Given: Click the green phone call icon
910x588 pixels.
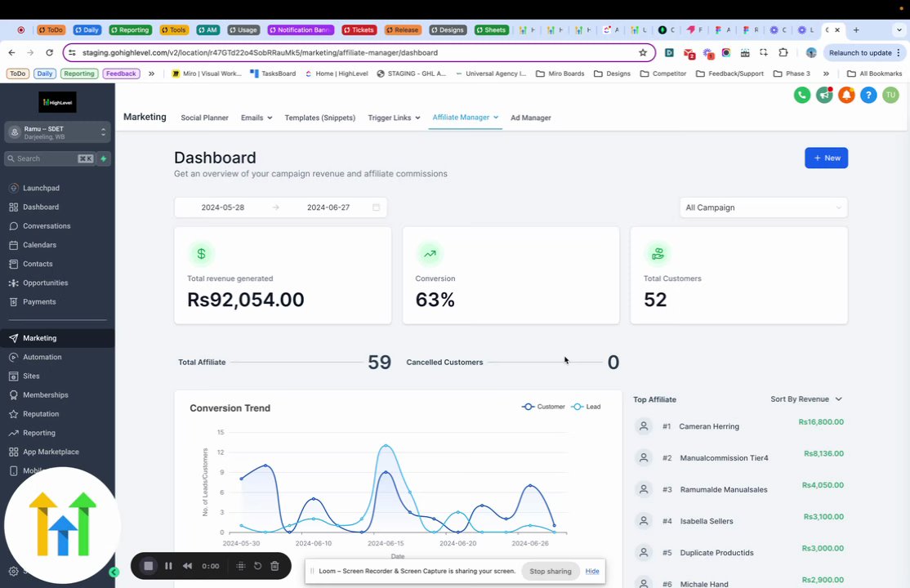Looking at the screenshot, I should (802, 96).
